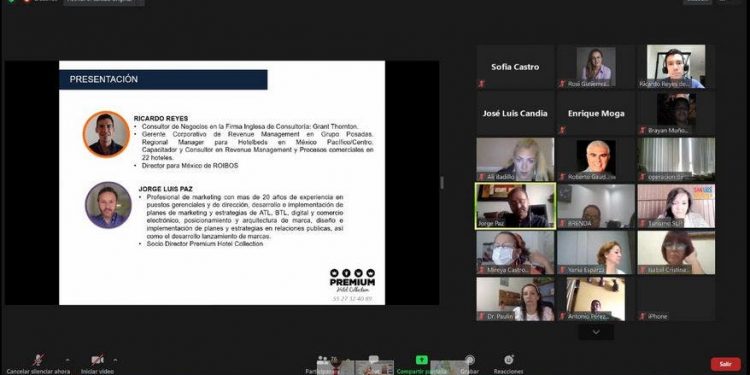
Task: Select the operacion participant tile
Action: (x=676, y=160)
